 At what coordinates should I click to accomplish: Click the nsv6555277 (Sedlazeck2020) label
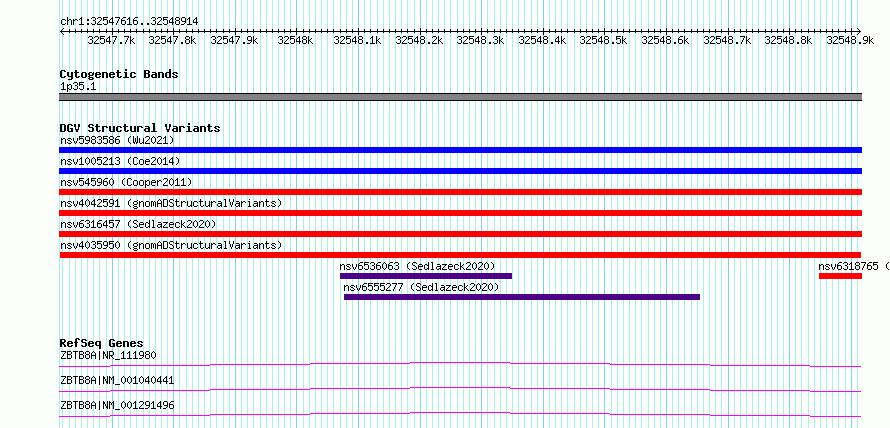pos(421,287)
